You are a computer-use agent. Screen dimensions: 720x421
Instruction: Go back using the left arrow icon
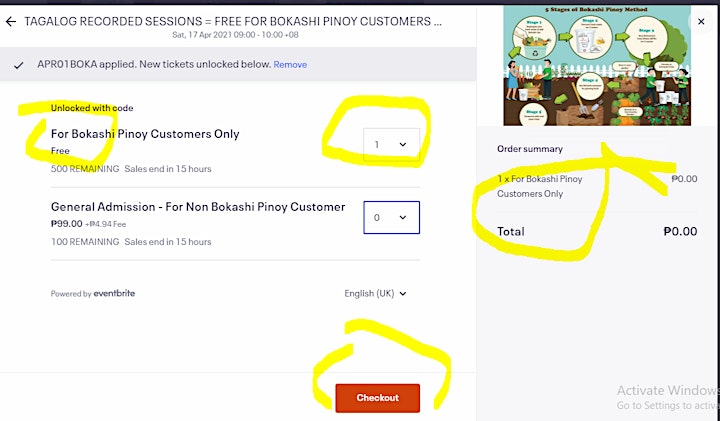coord(11,22)
